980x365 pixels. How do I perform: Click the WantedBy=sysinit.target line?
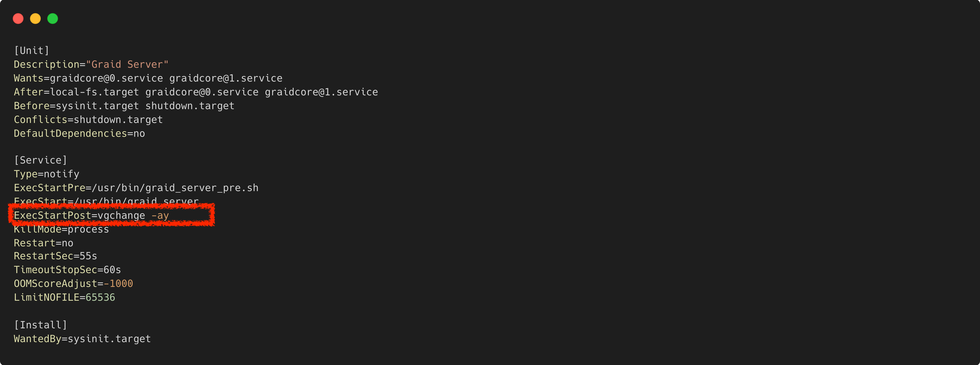[82, 339]
